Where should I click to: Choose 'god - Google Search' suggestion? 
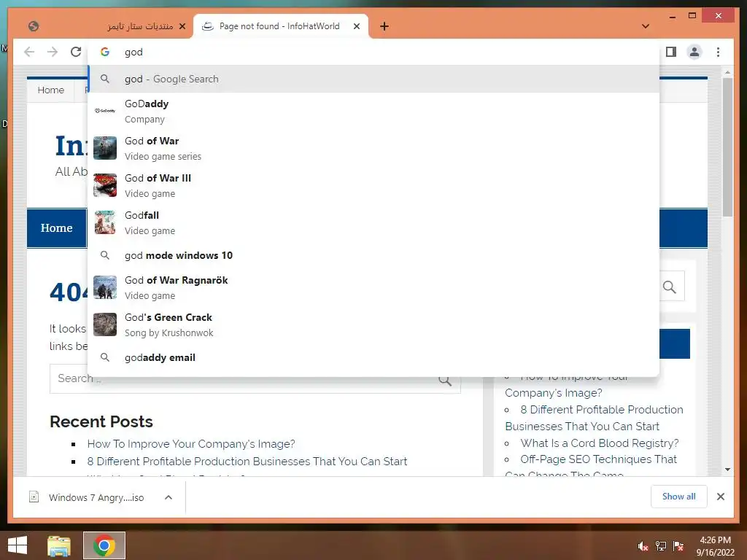(x=373, y=79)
